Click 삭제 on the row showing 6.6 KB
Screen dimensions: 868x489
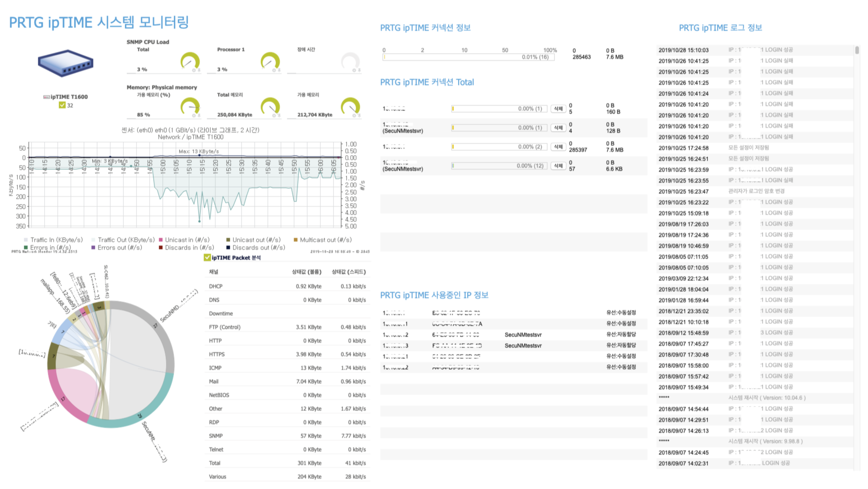pos(558,166)
